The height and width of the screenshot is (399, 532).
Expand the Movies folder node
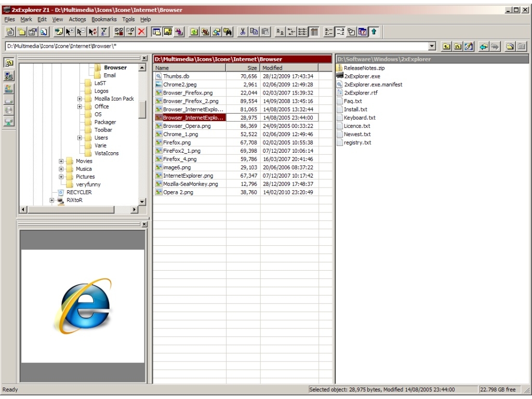coord(61,161)
